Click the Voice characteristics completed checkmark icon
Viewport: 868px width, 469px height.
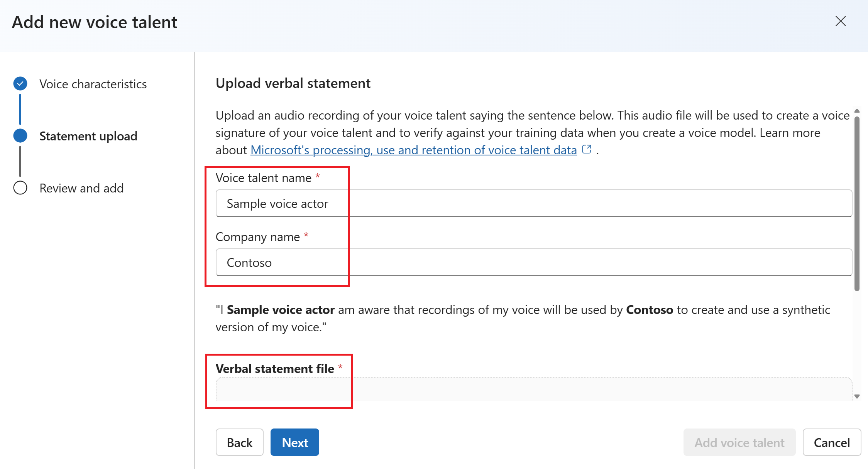coord(20,84)
